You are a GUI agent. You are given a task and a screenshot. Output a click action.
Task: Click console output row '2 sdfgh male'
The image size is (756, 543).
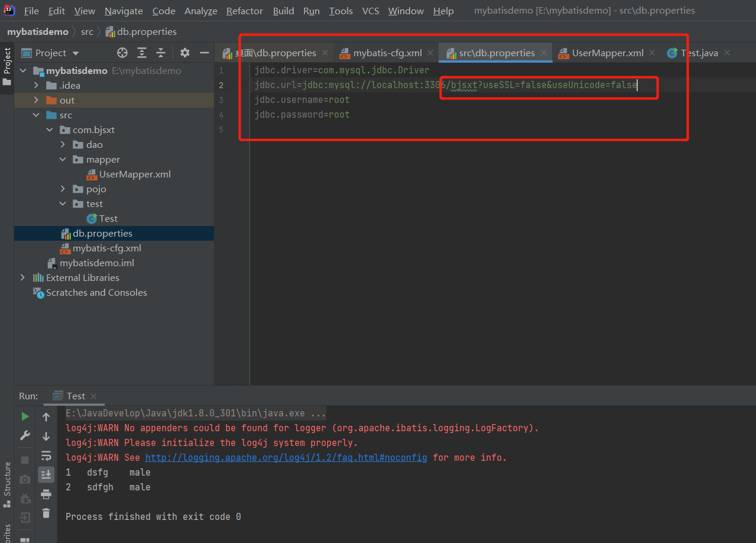click(x=108, y=487)
